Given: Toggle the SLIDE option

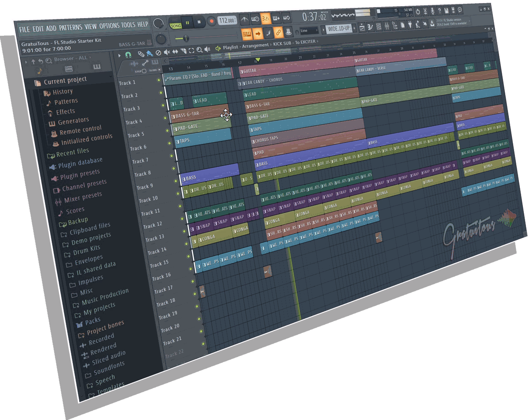Looking at the screenshot, I should pos(159,70).
